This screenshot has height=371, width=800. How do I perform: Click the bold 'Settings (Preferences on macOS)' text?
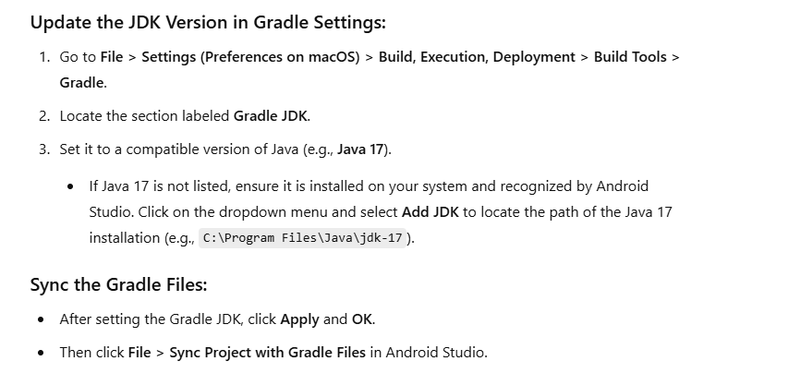pyautogui.click(x=251, y=57)
